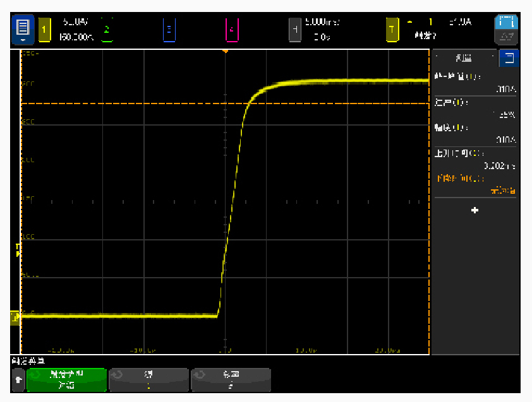Image resolution: width=532 pixels, height=402 pixels.
Task: Tap the horizontal delay 0.0s value
Action: (322, 37)
